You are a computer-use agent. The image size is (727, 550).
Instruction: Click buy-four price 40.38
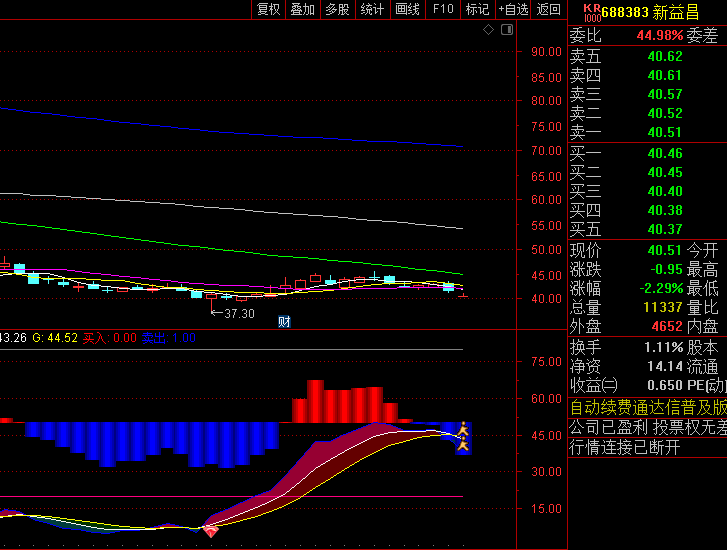tap(665, 211)
